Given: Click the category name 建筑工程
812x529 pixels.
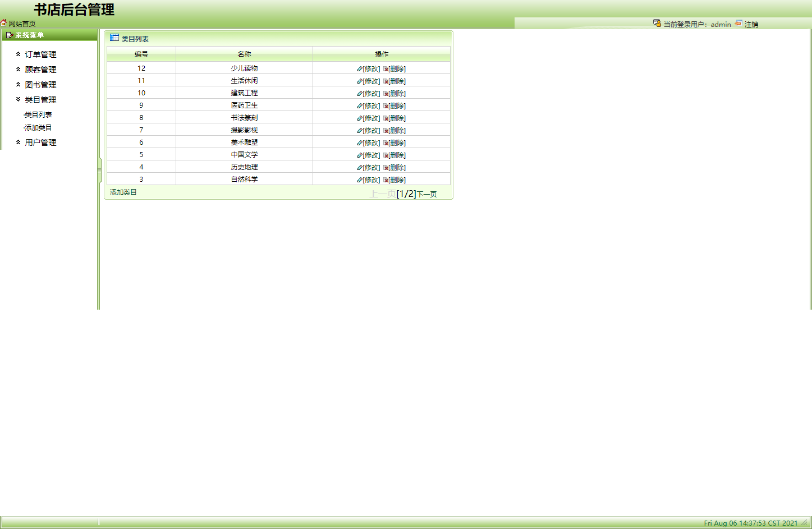Looking at the screenshot, I should [245, 93].
